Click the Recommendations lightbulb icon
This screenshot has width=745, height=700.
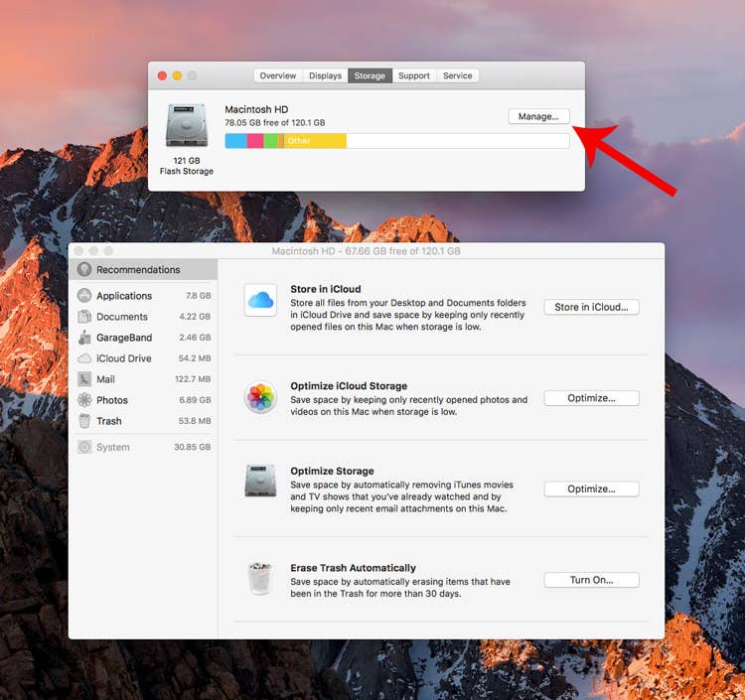(x=84, y=269)
